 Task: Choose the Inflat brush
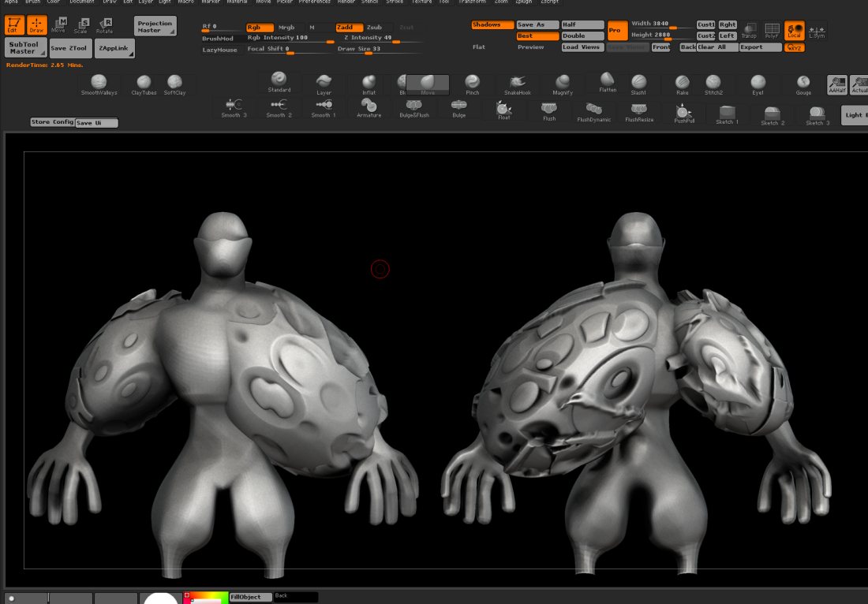pos(369,84)
